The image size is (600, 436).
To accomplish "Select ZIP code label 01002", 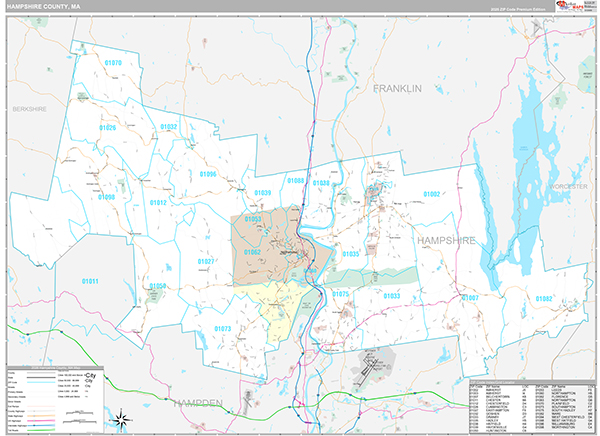I will tap(432, 194).
